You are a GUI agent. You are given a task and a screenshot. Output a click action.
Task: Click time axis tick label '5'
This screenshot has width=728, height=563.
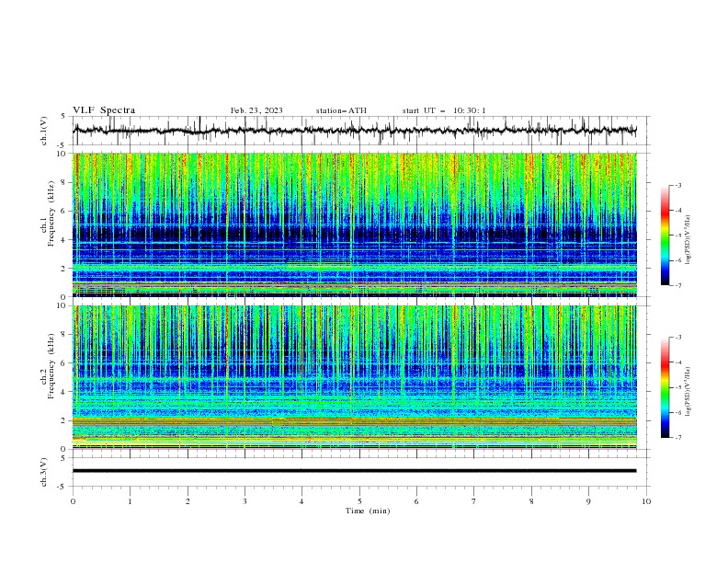359,501
